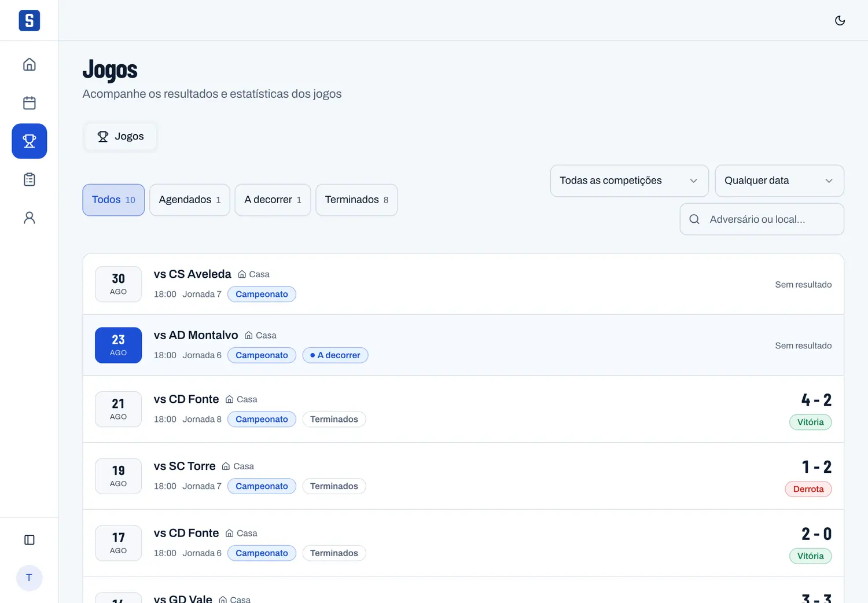868x603 pixels.
Task: Click the A decorrer live status badge
Action: (335, 355)
